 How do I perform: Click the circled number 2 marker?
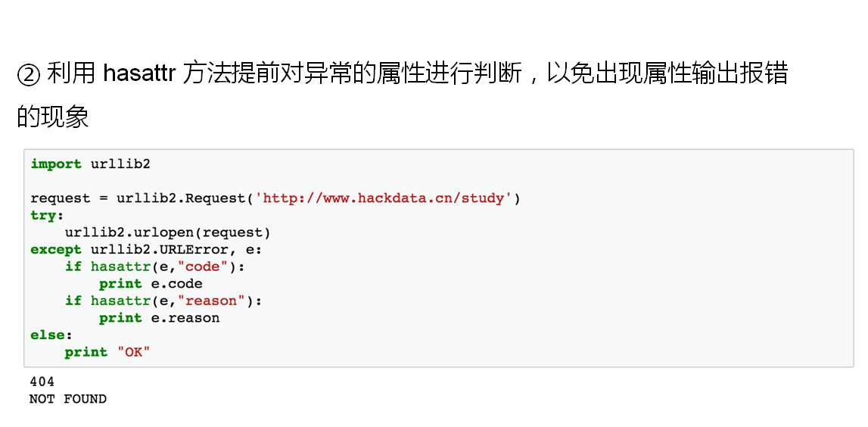click(x=28, y=75)
